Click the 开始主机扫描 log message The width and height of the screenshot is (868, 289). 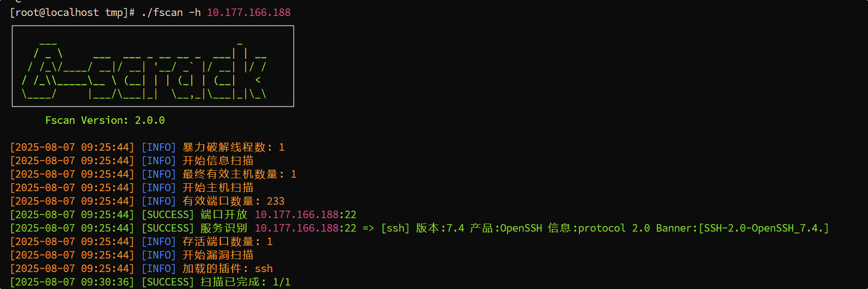pos(218,188)
